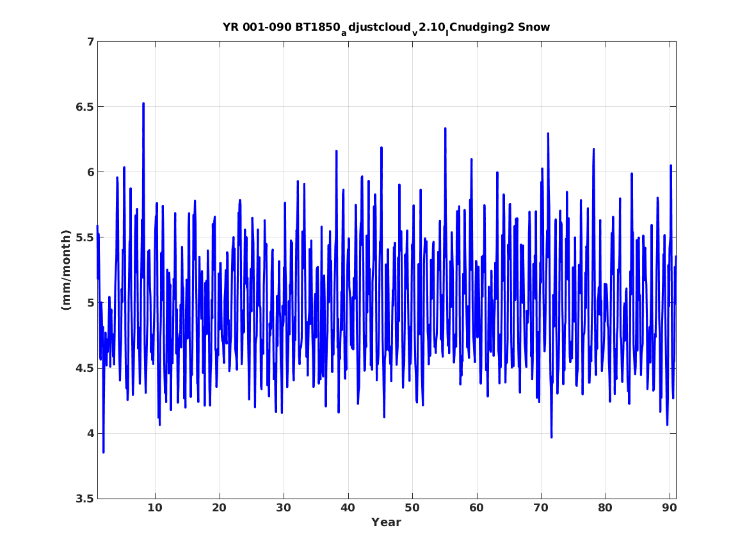This screenshot has height=560, width=747.
Task: Click the x-axis tick label '30'
Action: (284, 508)
